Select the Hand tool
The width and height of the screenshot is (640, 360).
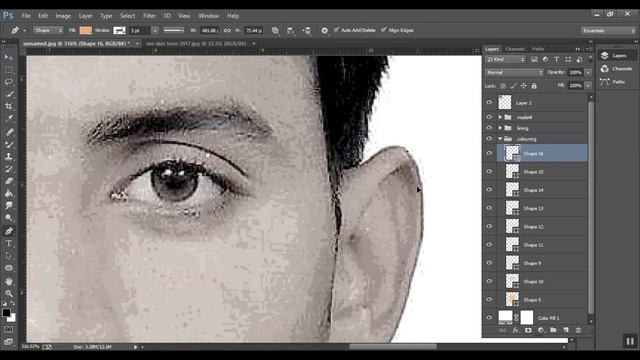click(9, 281)
